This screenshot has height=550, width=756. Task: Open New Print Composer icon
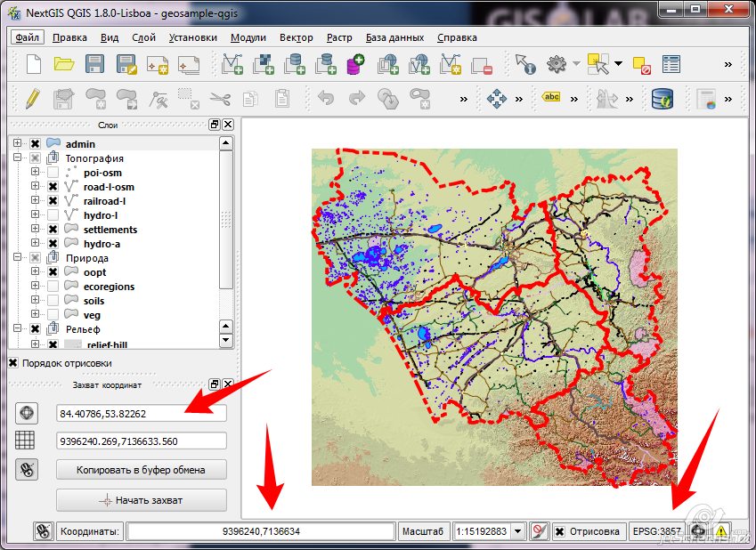(158, 65)
